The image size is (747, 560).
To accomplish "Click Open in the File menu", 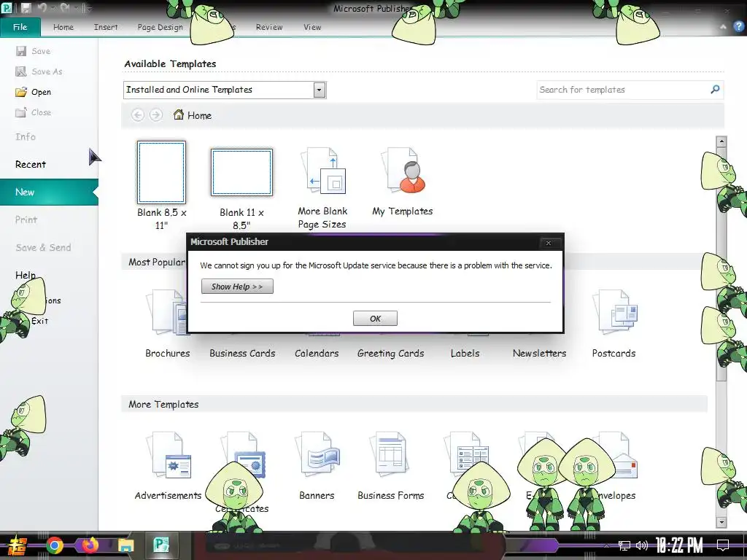I will (x=34, y=92).
